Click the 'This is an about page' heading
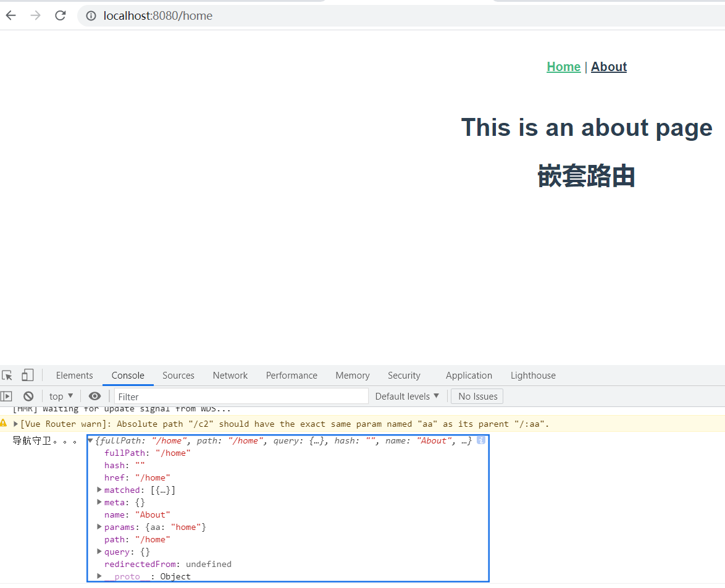This screenshot has height=588, width=725. [x=586, y=127]
